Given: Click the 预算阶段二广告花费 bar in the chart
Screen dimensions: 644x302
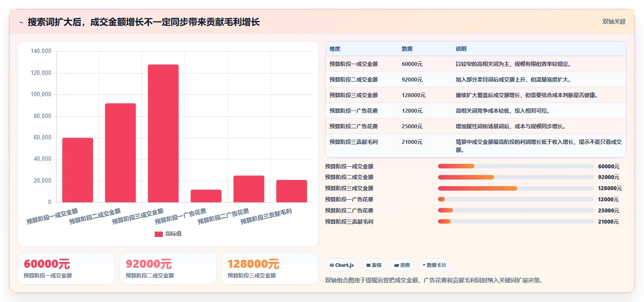Looking at the screenshot, I should click(249, 189).
